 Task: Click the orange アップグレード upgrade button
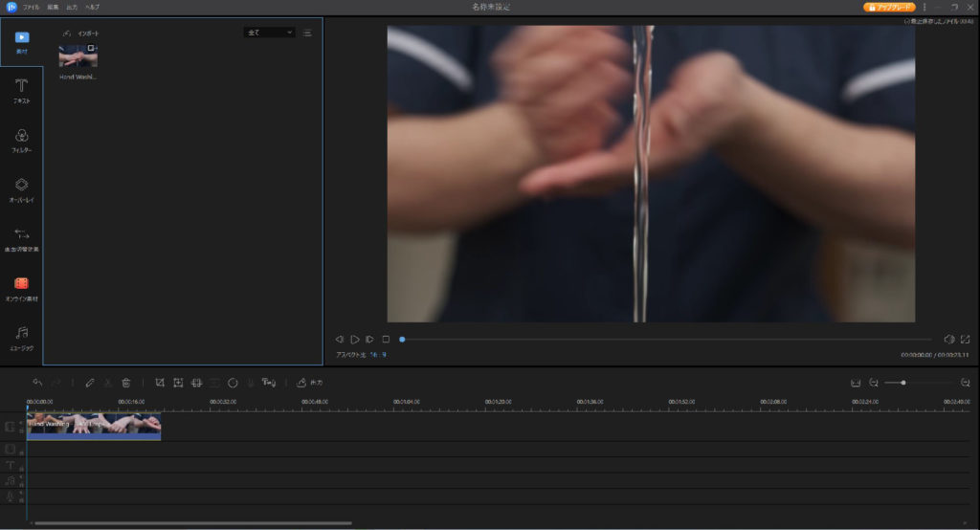coord(889,7)
